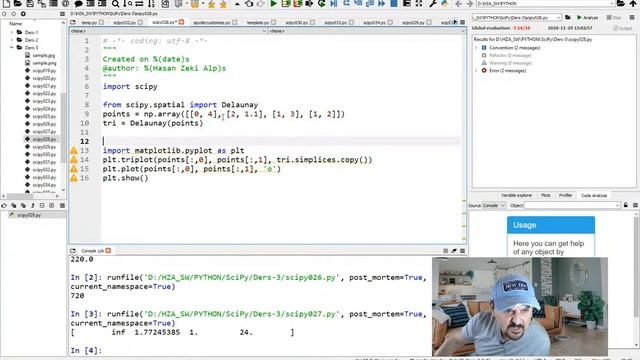This screenshot has height=360, width=640.
Task: Open the Source Console dropdown
Action: (493, 205)
